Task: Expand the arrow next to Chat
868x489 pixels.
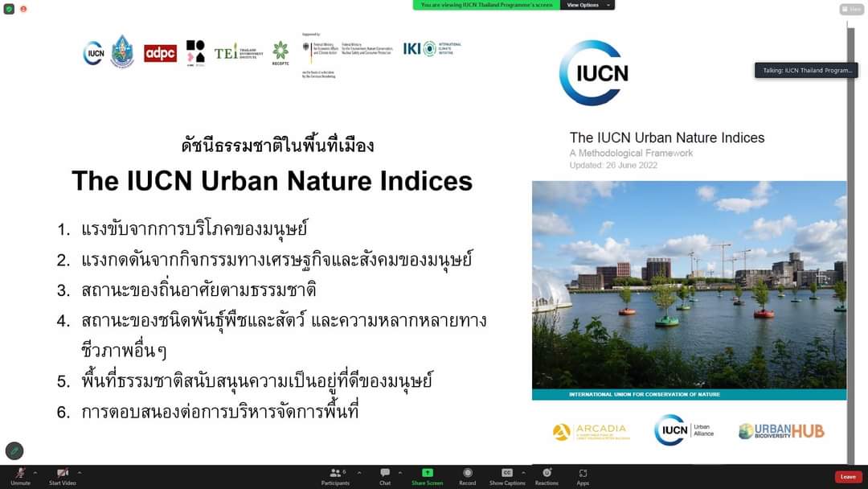Action: [x=400, y=473]
